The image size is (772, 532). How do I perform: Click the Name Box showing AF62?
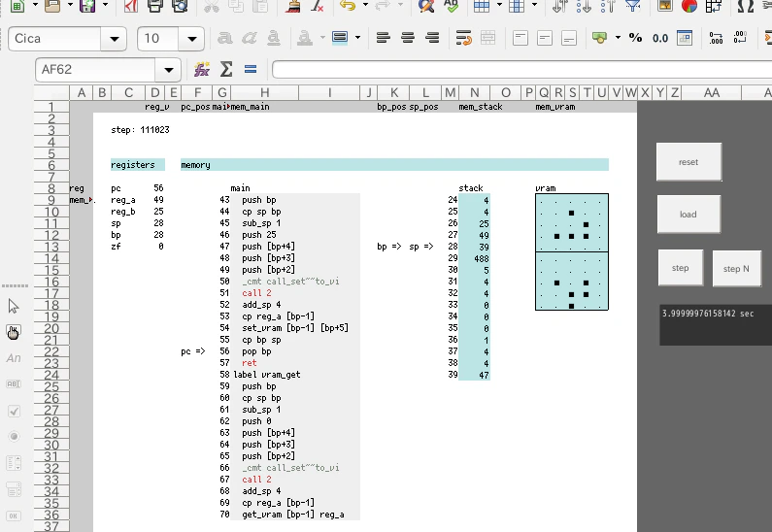coord(95,70)
